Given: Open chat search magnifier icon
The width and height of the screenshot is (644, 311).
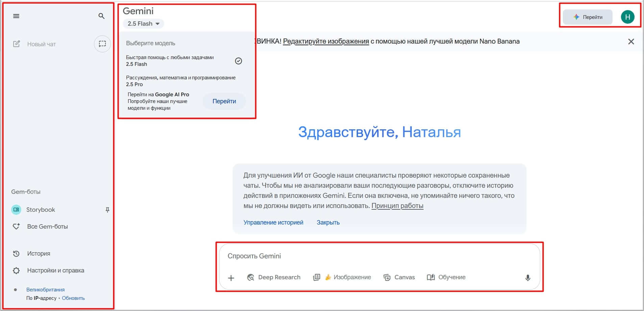Looking at the screenshot, I should (x=101, y=16).
